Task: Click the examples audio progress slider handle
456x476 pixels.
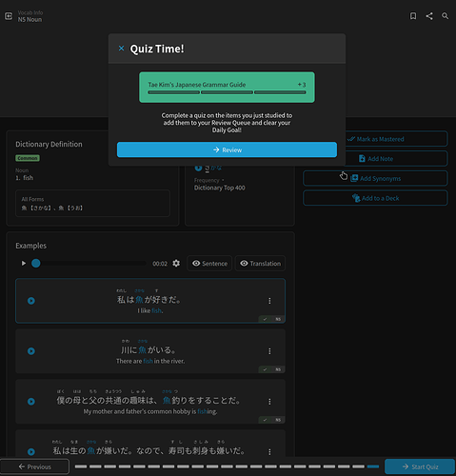Action: [36, 263]
